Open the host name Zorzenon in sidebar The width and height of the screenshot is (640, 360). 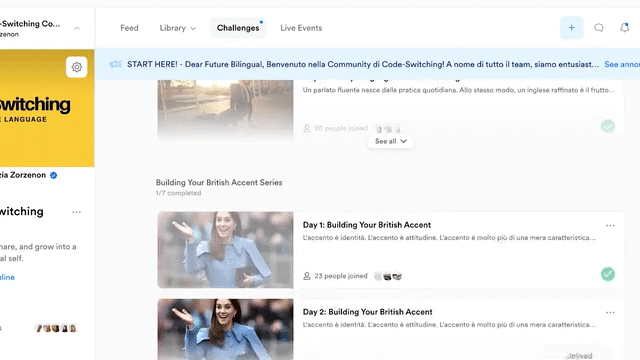[x=23, y=175]
